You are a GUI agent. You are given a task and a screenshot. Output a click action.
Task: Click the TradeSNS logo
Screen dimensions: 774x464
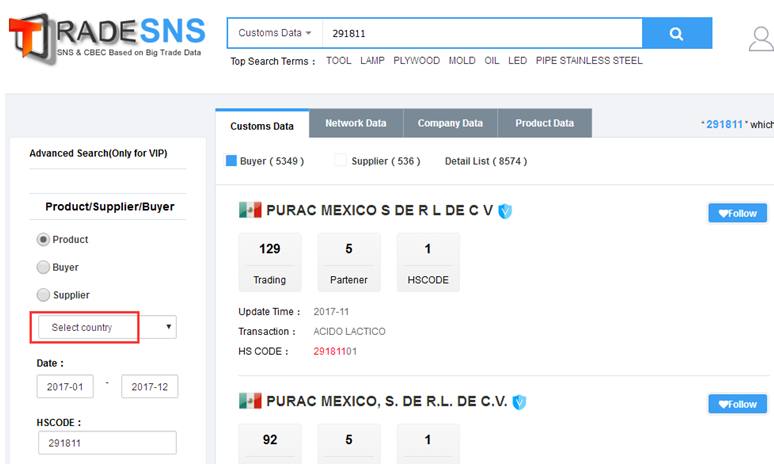[x=107, y=37]
